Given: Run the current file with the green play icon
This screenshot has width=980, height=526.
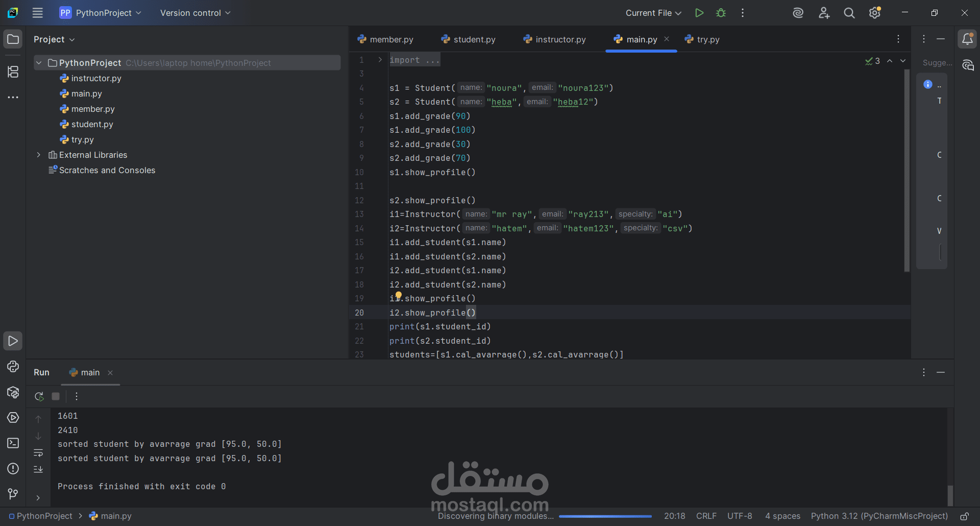Looking at the screenshot, I should (699, 13).
